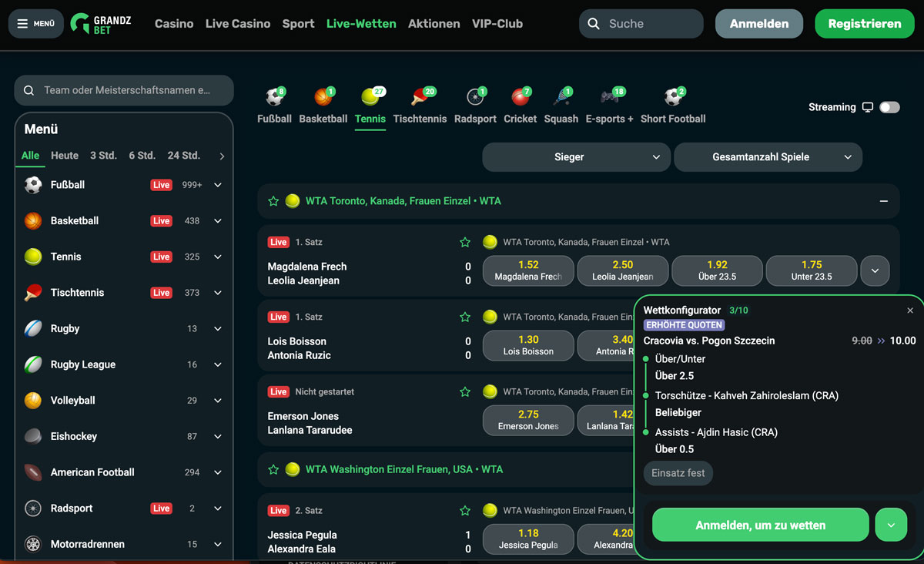
Task: Expand Tennis chevron in side menu
Action: click(x=218, y=257)
